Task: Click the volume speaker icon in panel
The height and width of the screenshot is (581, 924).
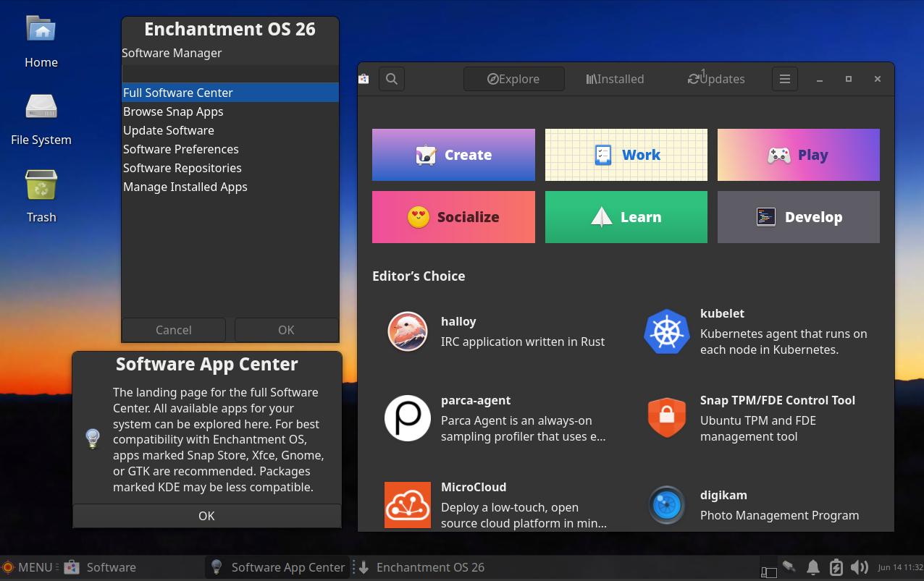Action: pyautogui.click(x=859, y=567)
